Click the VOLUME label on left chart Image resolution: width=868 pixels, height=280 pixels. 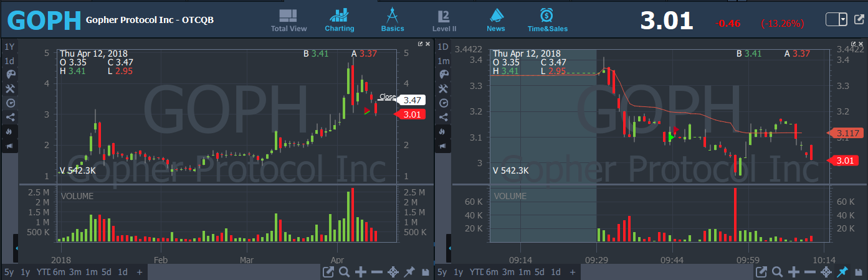pyautogui.click(x=77, y=196)
